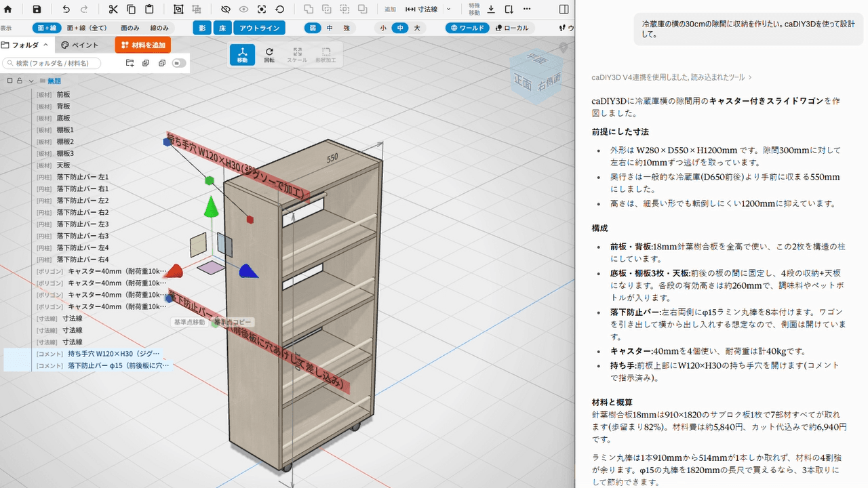868x488 pixels.
Task: Toggle the side panel layout icon
Action: [x=564, y=9]
